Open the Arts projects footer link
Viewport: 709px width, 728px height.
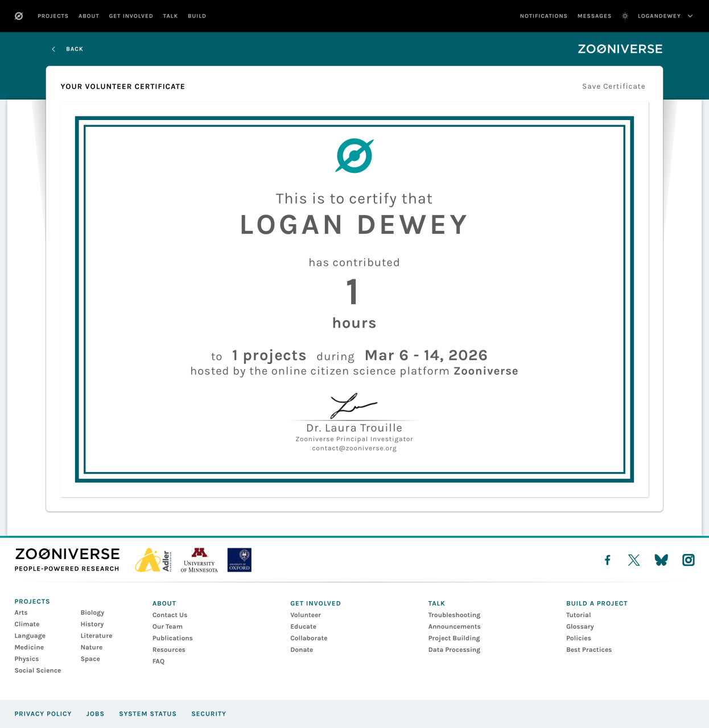pyautogui.click(x=21, y=613)
